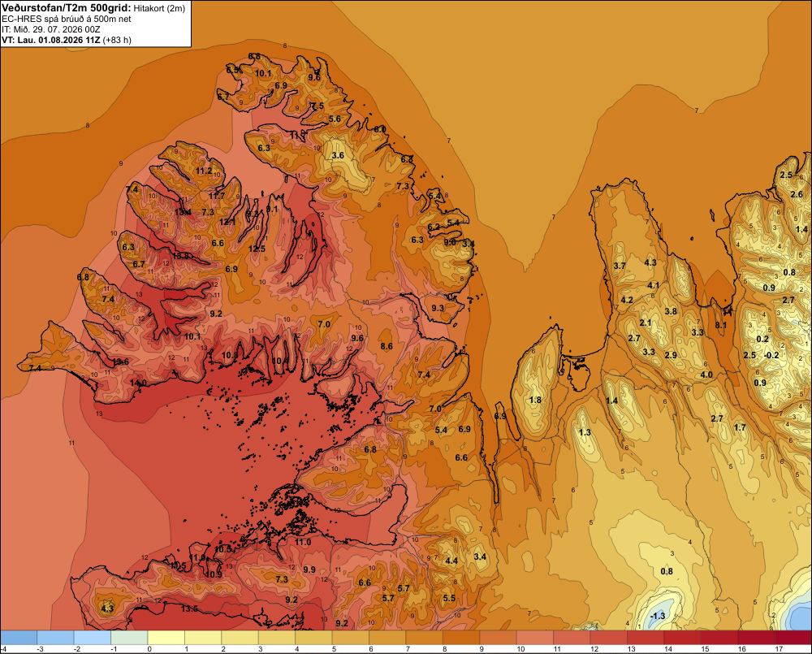Click the 6.5 temperature value
Screen dimensions: 812x654
coord(234,69)
